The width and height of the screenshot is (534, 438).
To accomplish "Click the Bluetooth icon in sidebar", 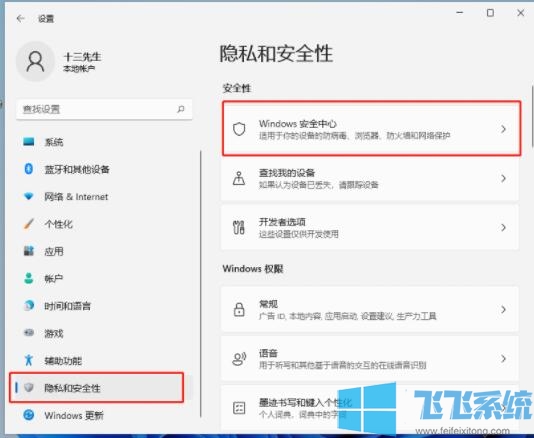I will (29, 169).
